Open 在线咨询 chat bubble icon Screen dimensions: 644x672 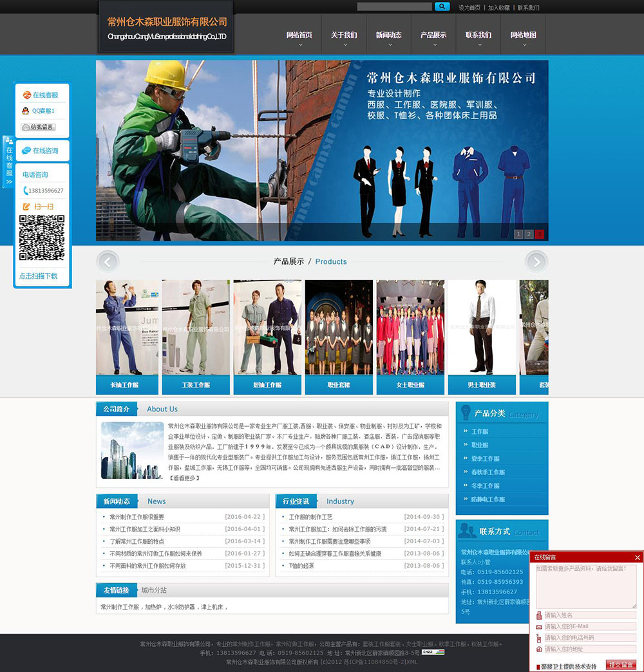[26, 151]
